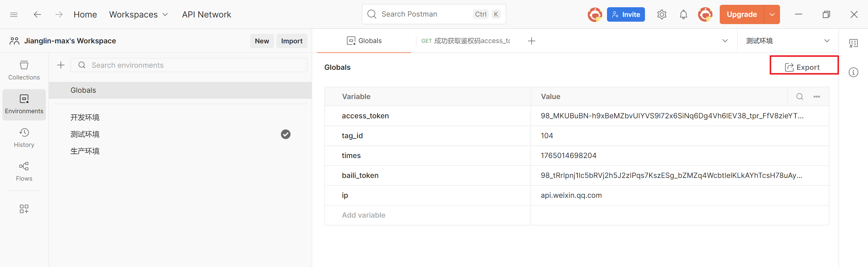Viewport: 868px width, 267px height.
Task: Switch to the Globals tab
Action: point(364,41)
